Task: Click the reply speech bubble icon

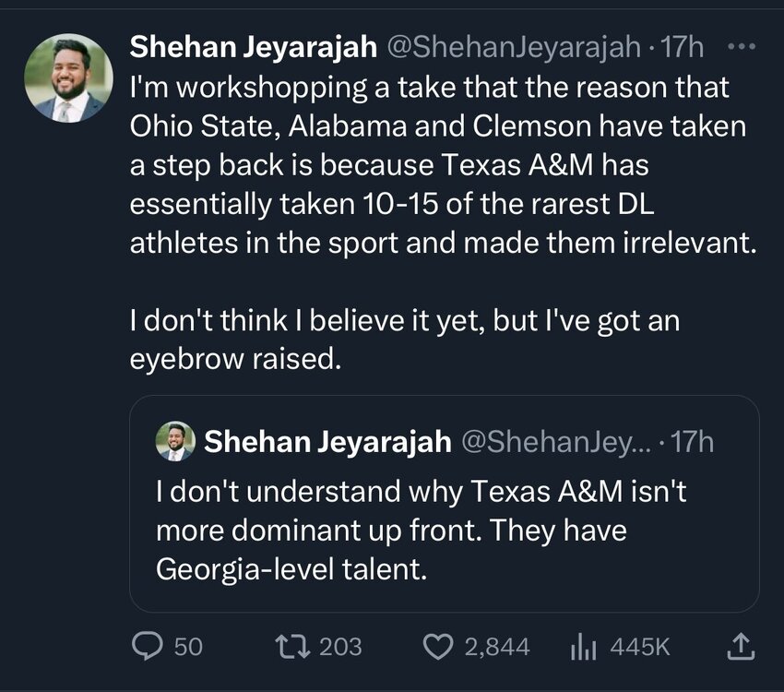Action: 146,647
